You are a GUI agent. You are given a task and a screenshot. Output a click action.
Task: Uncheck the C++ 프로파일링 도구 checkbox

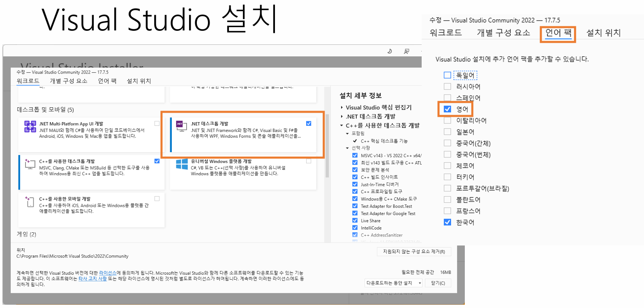tap(355, 192)
